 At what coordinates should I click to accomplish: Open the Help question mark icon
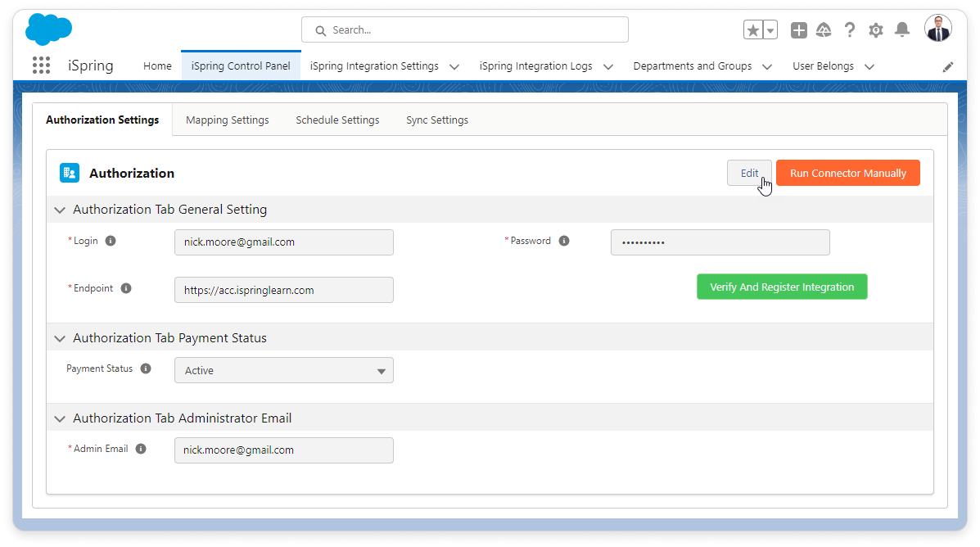[x=850, y=30]
